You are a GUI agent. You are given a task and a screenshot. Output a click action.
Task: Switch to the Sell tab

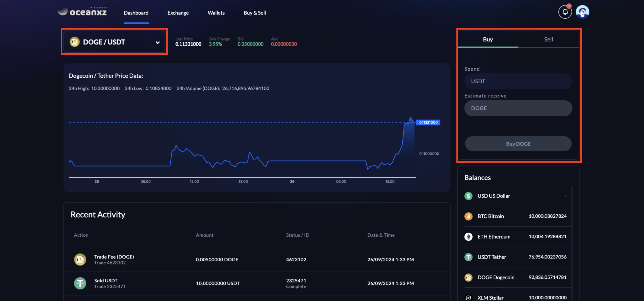[x=548, y=39]
